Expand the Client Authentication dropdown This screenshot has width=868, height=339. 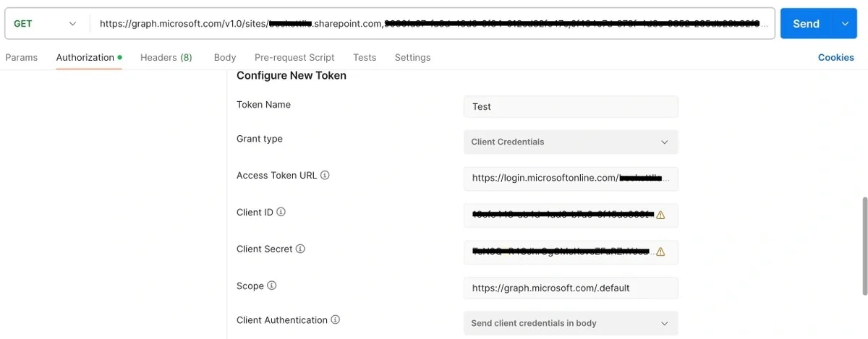(x=571, y=323)
